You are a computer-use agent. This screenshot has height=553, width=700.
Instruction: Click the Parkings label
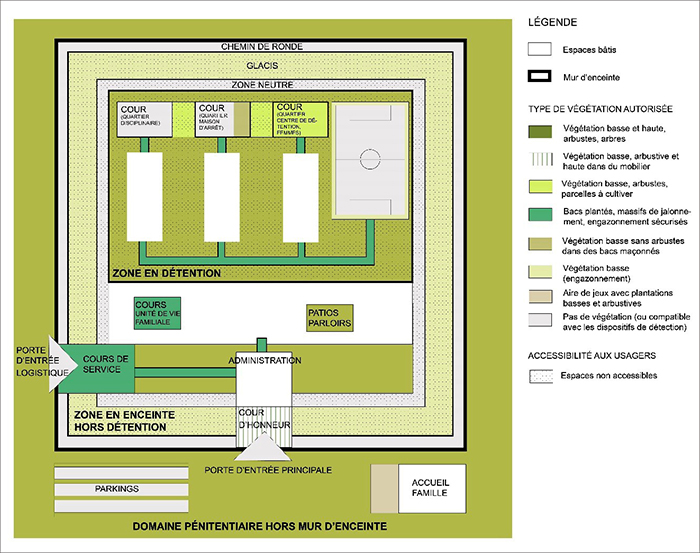[x=116, y=489]
